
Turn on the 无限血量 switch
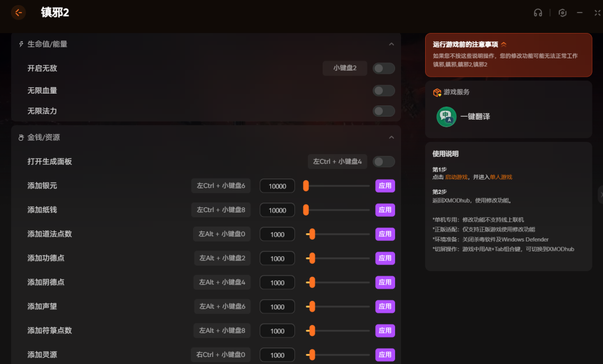click(383, 91)
